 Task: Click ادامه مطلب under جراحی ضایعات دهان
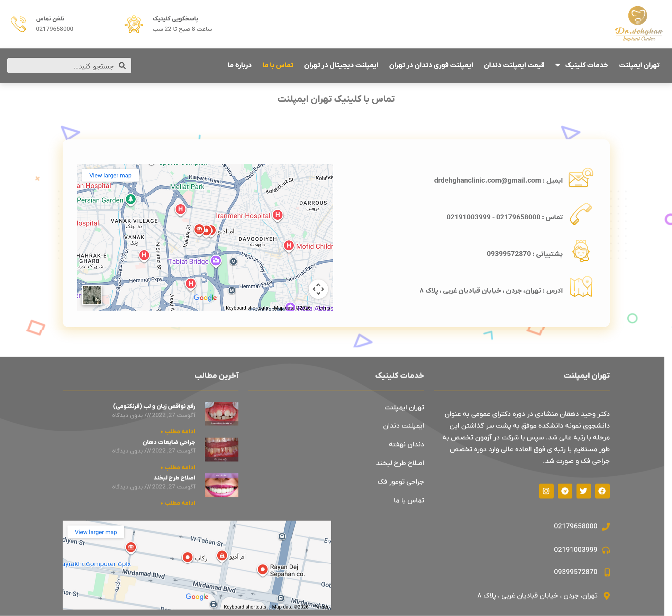click(x=178, y=467)
